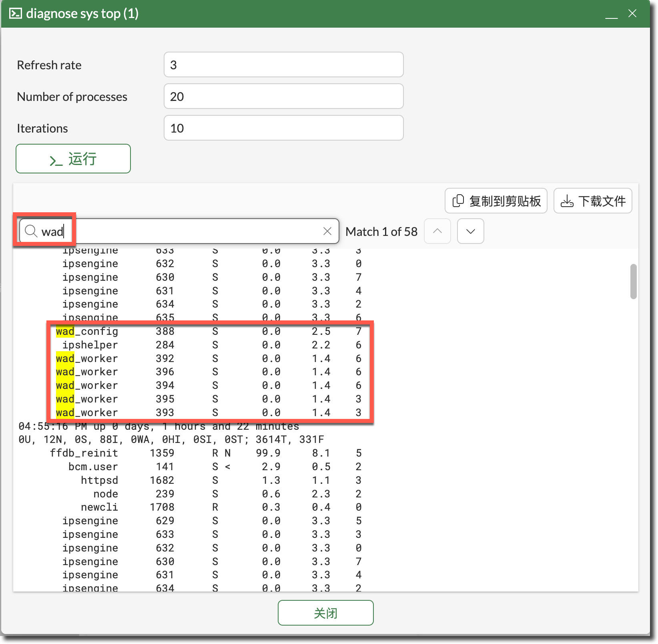
Task: Click PID 1708 in output
Action: coord(162,507)
